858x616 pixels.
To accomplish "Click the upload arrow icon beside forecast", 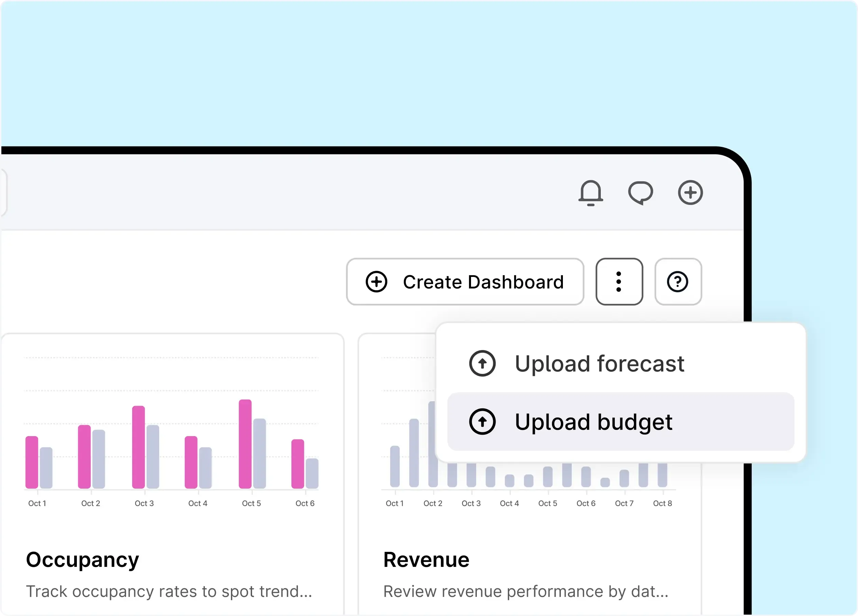I will point(482,364).
